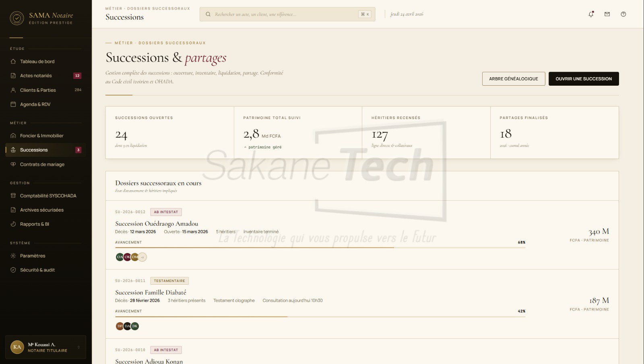644x364 pixels.
Task: Click the Arbre généalogique button
Action: pos(514,79)
